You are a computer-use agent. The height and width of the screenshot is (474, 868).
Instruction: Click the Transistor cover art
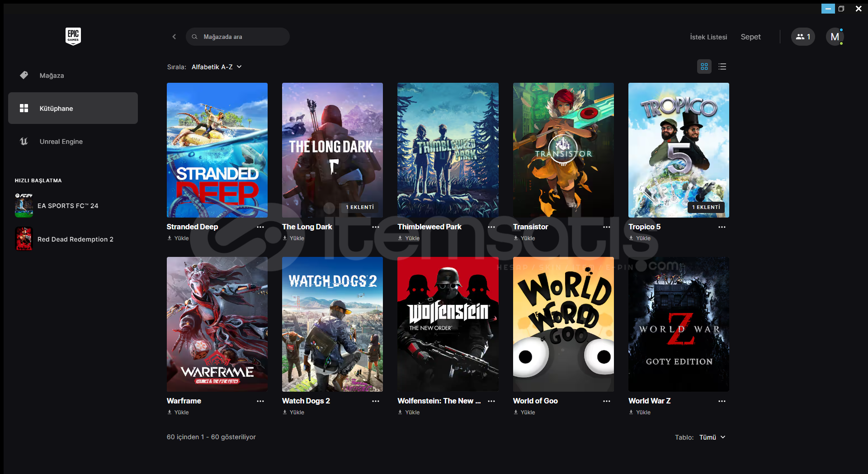[563, 150]
